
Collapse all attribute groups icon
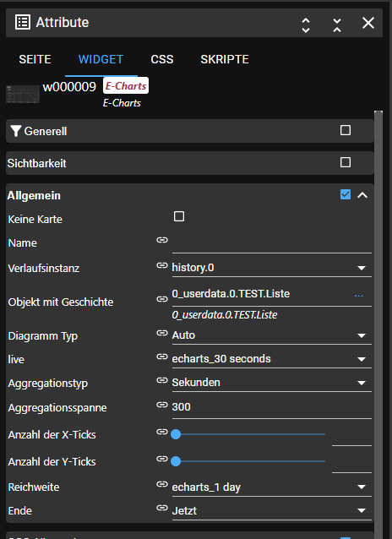[337, 24]
